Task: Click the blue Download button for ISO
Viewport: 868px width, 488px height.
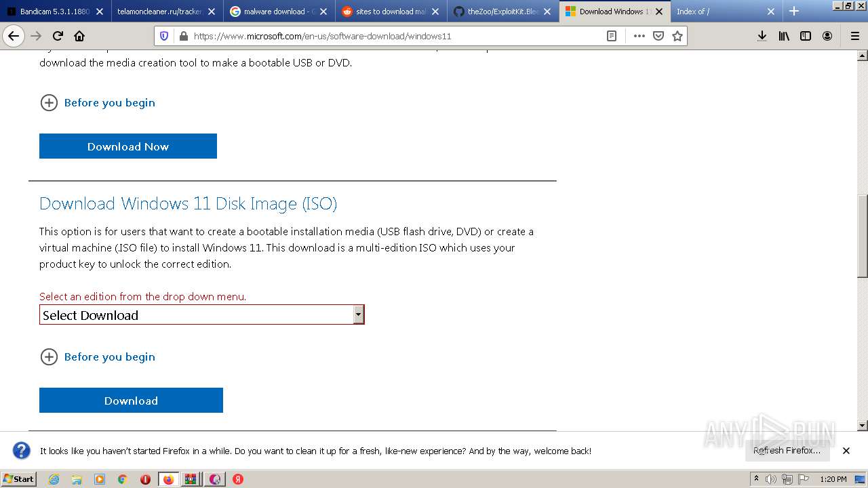Action: (131, 401)
